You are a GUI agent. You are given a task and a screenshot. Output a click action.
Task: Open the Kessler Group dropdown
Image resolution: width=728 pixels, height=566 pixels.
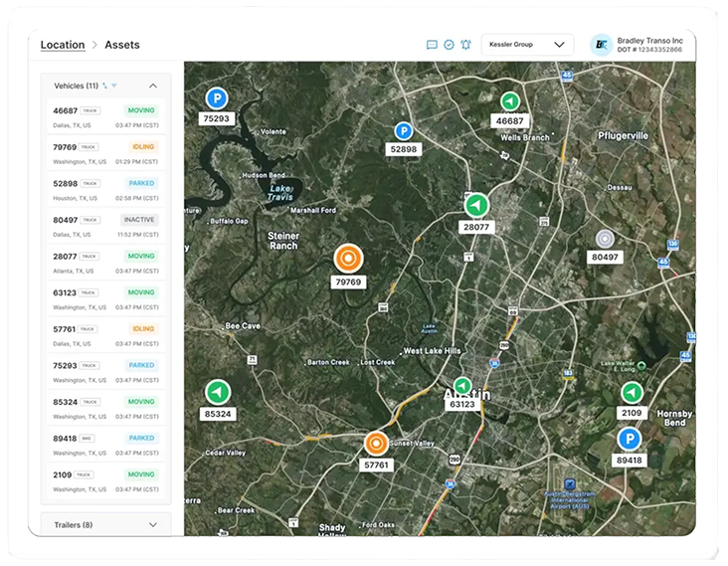(527, 45)
